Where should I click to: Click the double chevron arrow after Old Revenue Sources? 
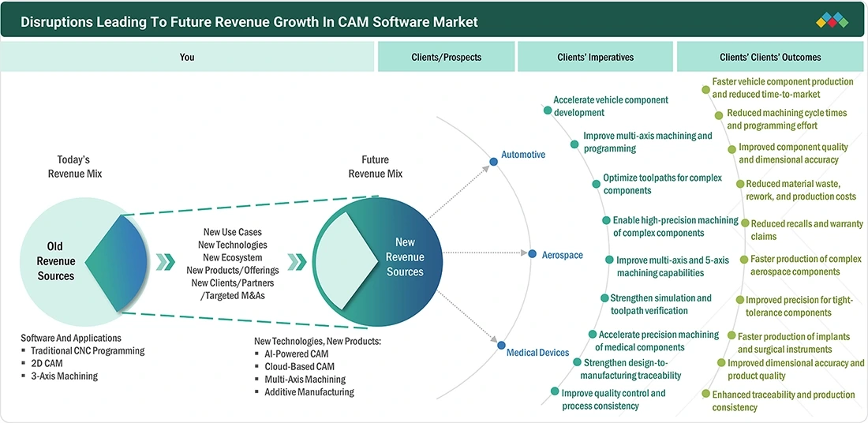click(165, 262)
